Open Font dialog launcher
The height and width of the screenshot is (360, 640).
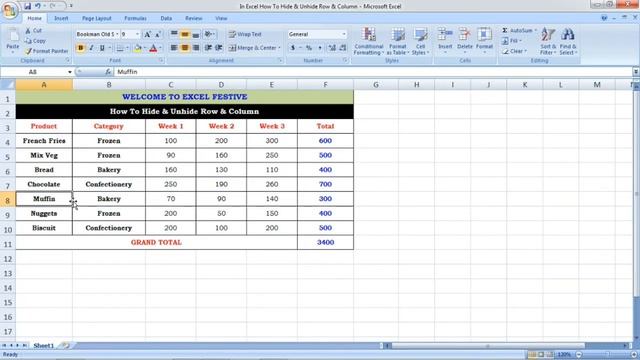click(x=162, y=60)
